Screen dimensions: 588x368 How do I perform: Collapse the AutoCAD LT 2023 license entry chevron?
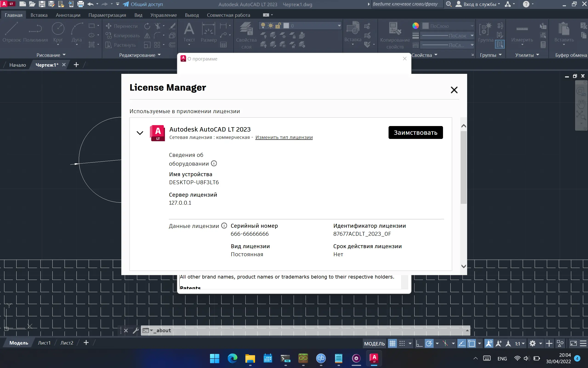[140, 133]
